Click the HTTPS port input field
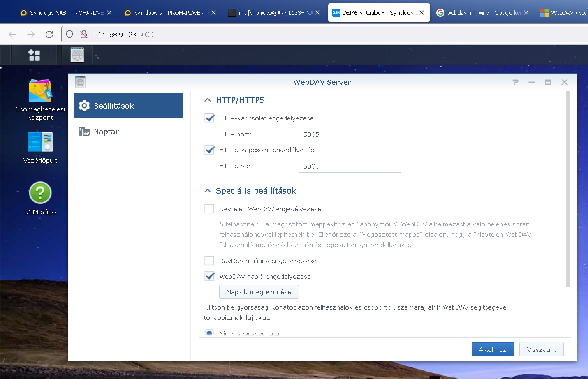The width and height of the screenshot is (588, 379). click(350, 166)
